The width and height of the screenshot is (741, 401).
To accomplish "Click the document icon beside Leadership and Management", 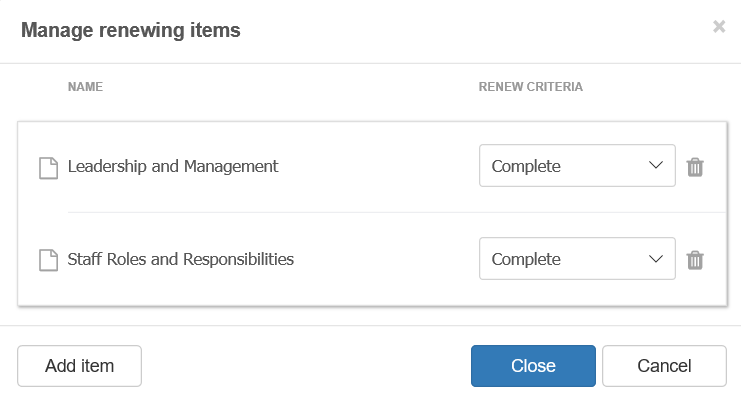I will [48, 168].
